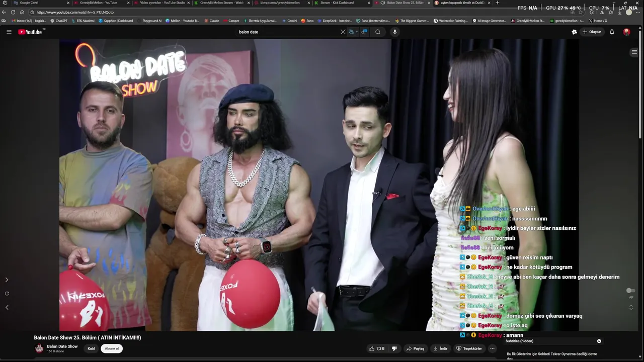Open the YouTube hamburger guide menu
This screenshot has height=362, width=644.
pyautogui.click(x=9, y=32)
